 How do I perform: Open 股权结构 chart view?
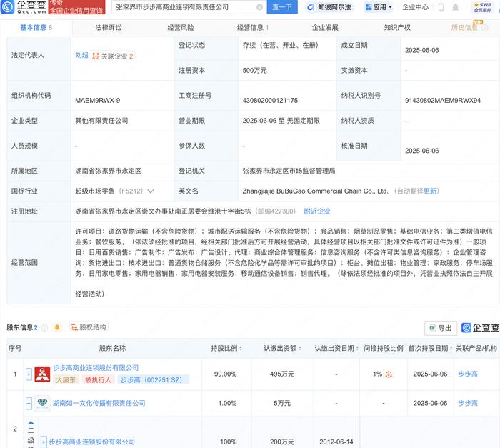pyautogui.click(x=89, y=327)
